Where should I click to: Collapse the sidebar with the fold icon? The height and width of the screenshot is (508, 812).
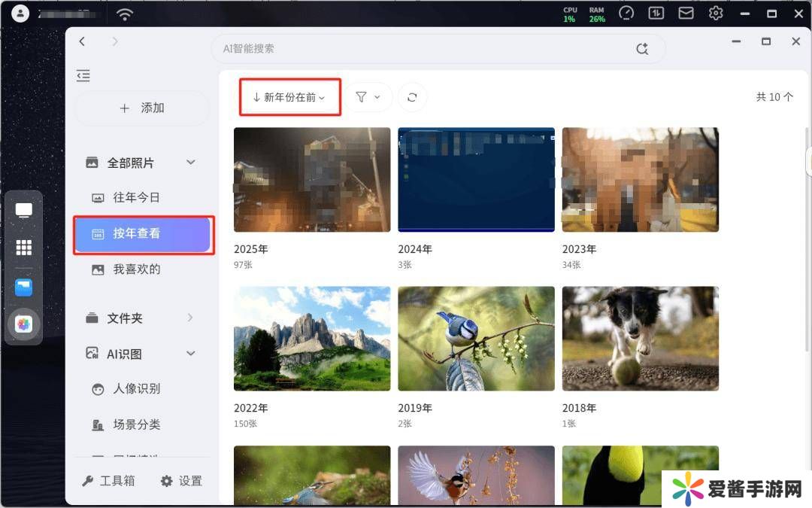pos(83,75)
